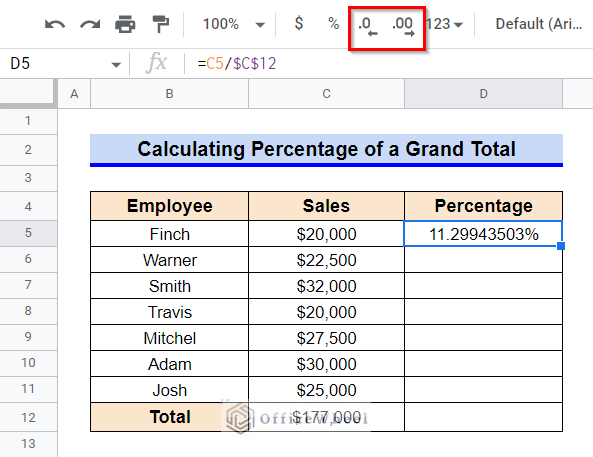Click cell showing 11.29943503%
593x457 pixels.
(483, 234)
